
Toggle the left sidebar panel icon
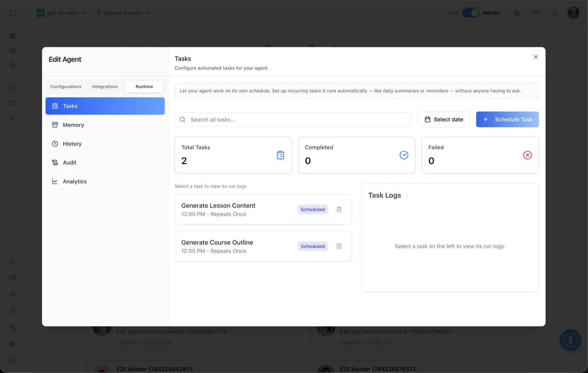12,13
